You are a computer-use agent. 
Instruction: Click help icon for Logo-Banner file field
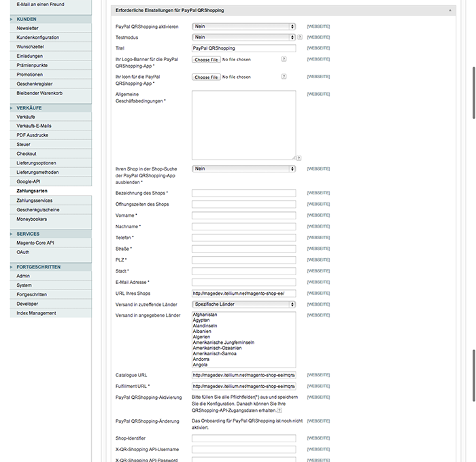point(284,59)
